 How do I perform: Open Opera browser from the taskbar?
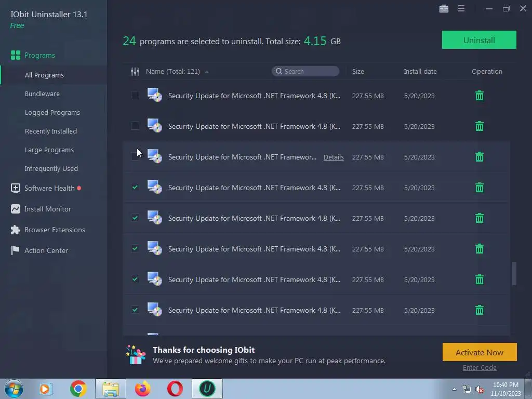tap(175, 389)
